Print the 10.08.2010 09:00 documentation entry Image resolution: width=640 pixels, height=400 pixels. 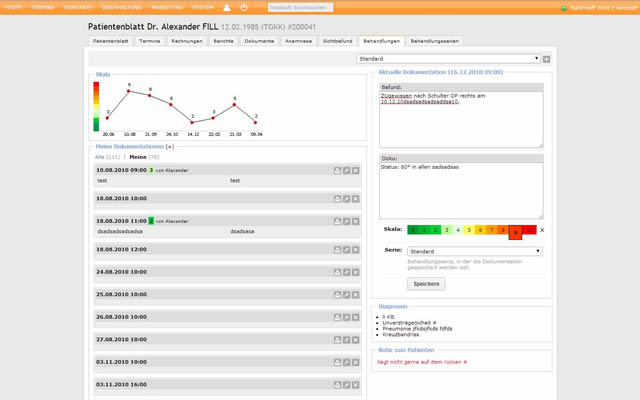337,171
